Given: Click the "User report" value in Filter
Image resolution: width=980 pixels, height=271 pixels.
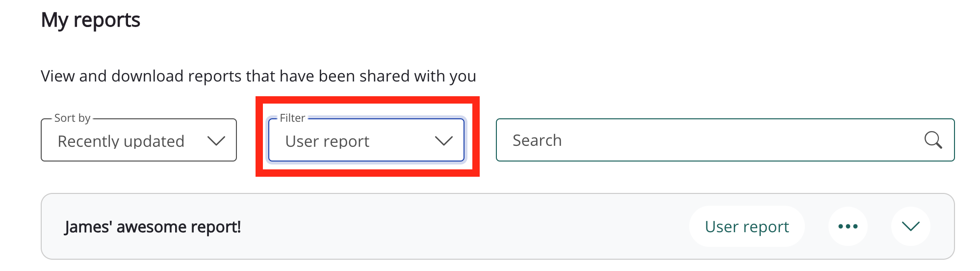Looking at the screenshot, I should pyautogui.click(x=327, y=141).
